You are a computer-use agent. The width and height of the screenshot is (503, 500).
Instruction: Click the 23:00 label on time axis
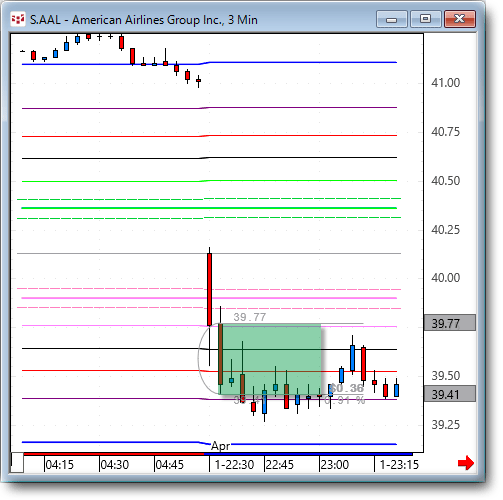[334, 465]
